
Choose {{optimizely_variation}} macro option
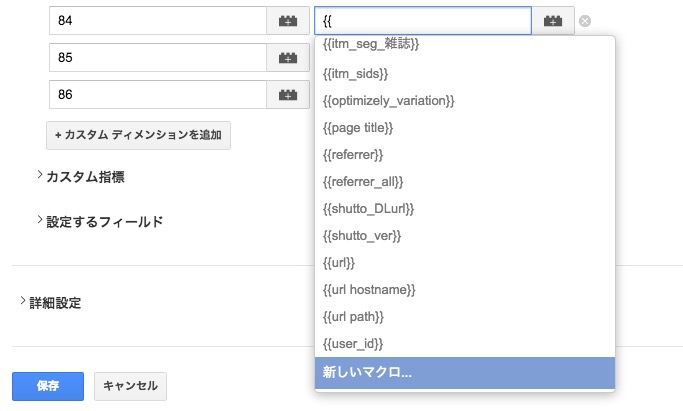point(389,100)
